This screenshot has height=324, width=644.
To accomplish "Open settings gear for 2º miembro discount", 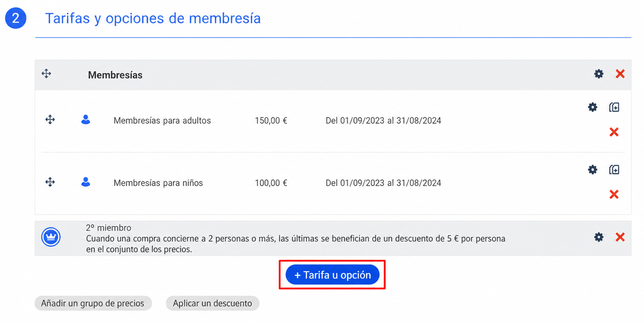I will (x=599, y=237).
